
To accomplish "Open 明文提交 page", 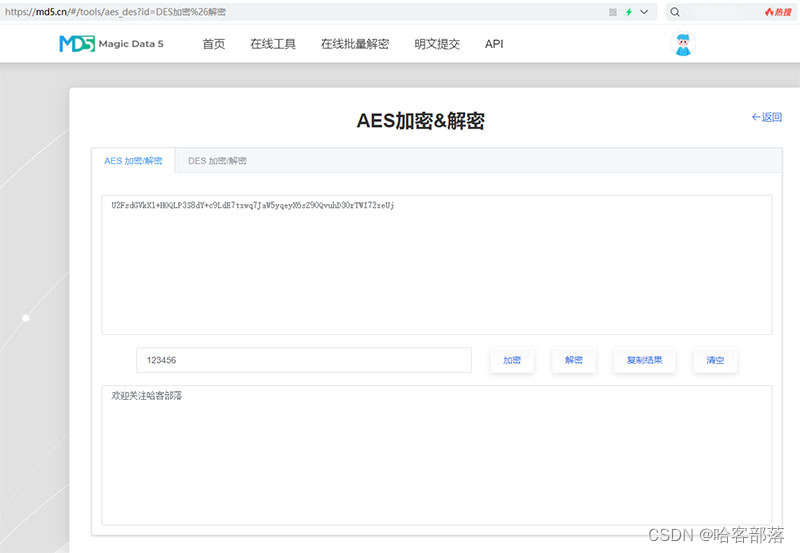I will coord(437,44).
